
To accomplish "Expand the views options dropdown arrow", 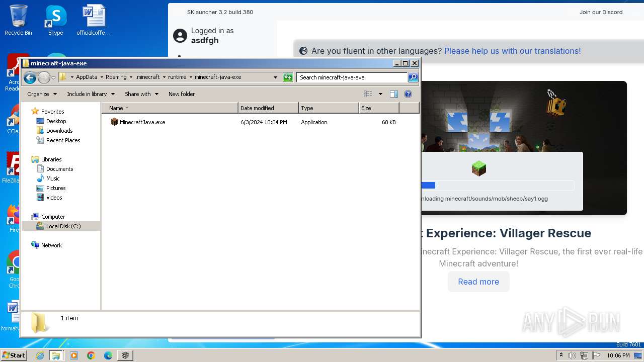I will 380,94.
